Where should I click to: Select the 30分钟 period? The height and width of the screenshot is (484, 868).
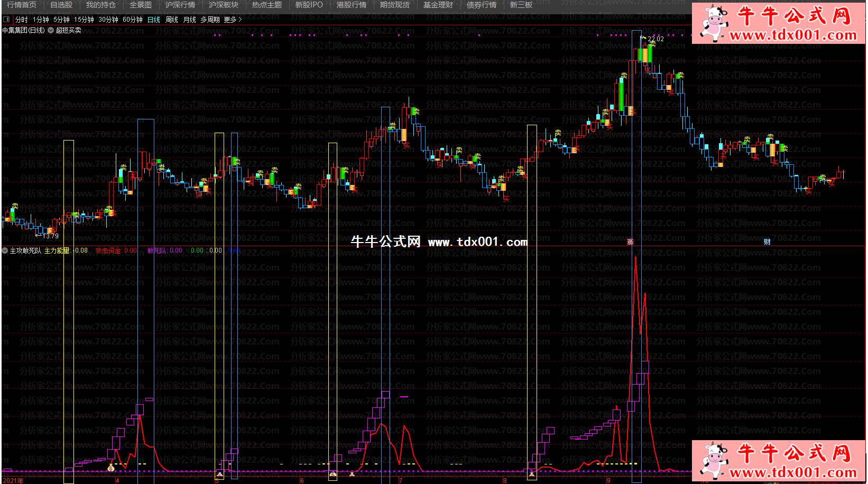coord(108,20)
